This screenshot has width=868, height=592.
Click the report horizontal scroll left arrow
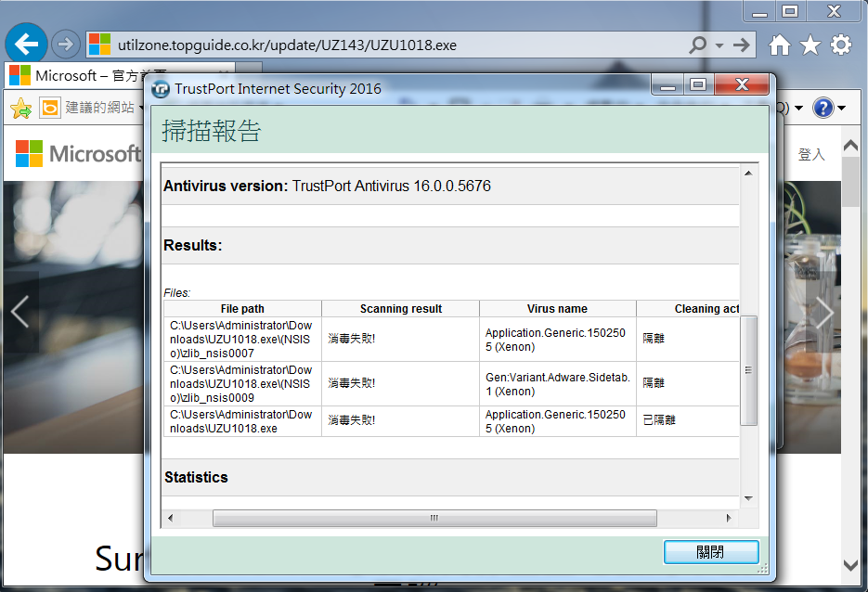click(170, 518)
